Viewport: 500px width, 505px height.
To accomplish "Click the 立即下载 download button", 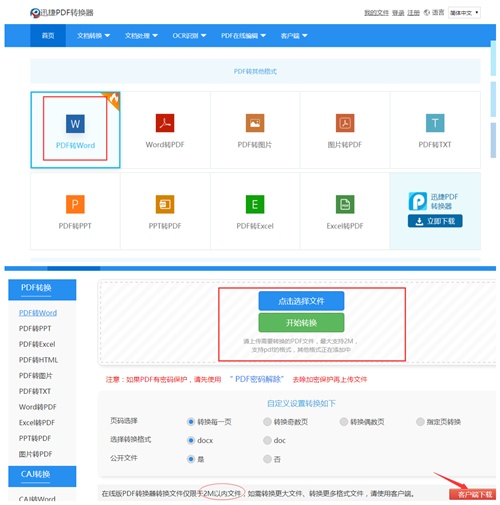I will (435, 221).
